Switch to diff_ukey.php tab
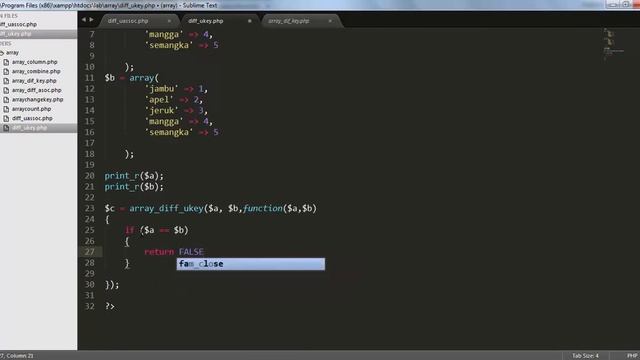This screenshot has width=640, height=360. click(206, 21)
